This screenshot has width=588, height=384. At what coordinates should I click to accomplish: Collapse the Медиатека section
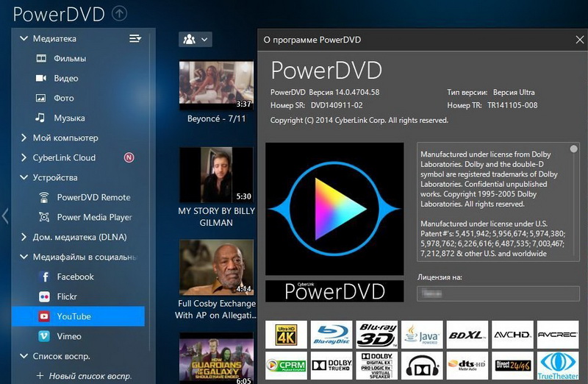(x=24, y=38)
